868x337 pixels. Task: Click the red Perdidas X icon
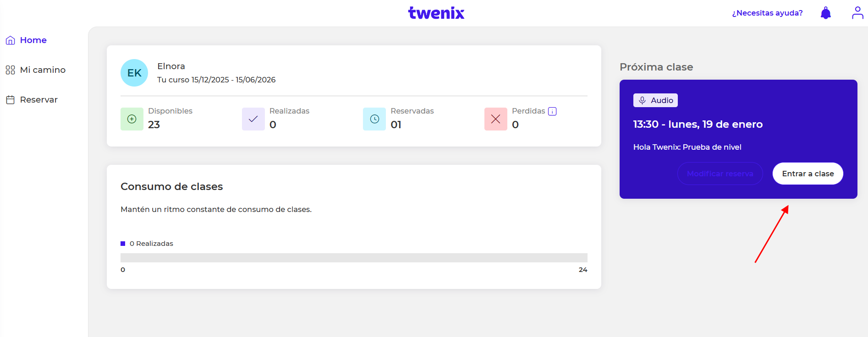(x=495, y=119)
